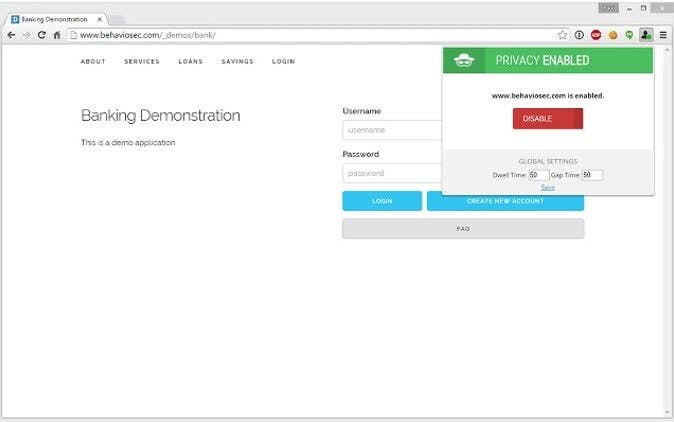Click the masked spy logo in popup header

(464, 61)
